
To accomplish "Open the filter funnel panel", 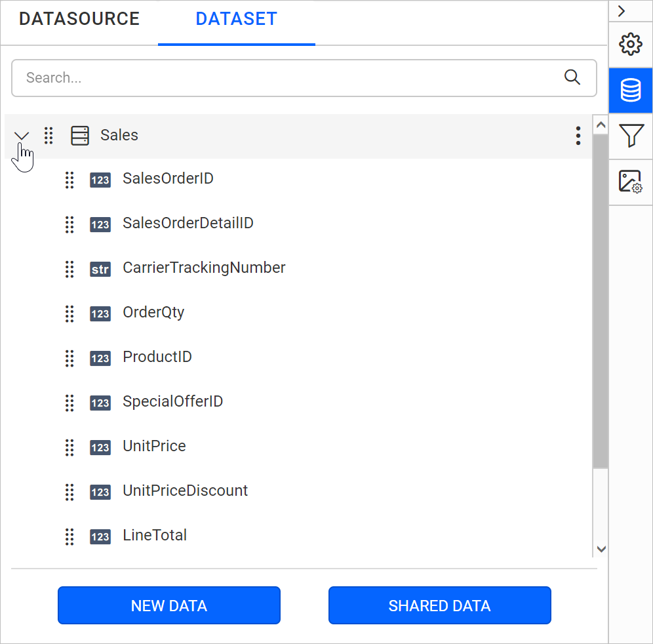I will 631,135.
